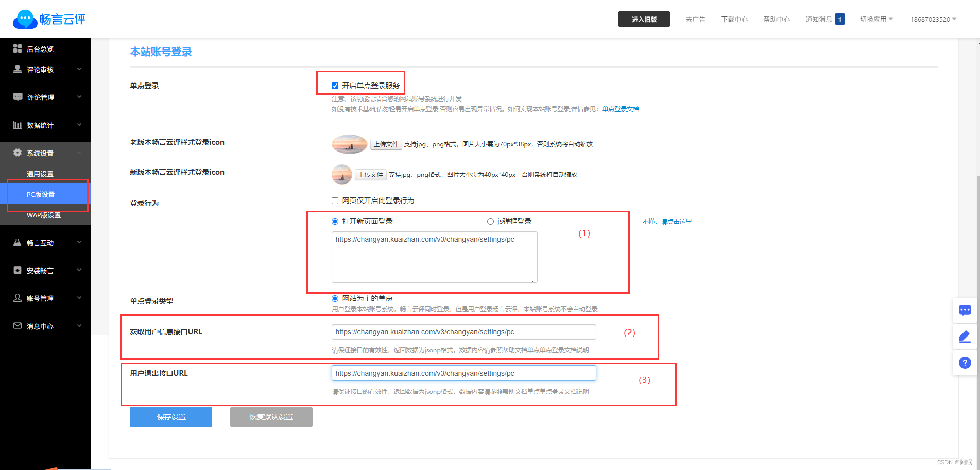Expand 评论管理 menu chevron
Screen dimensions: 980x470
79,96
